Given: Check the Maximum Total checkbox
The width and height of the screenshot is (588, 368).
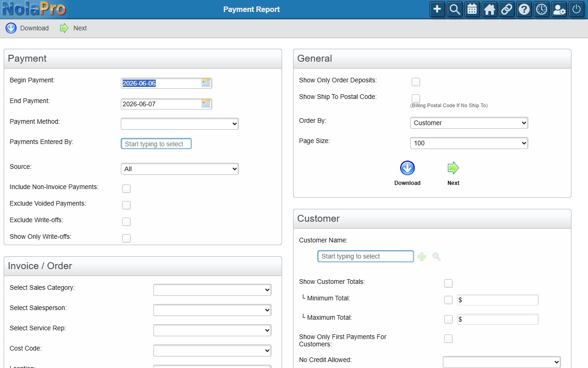Looking at the screenshot, I should [x=448, y=319].
